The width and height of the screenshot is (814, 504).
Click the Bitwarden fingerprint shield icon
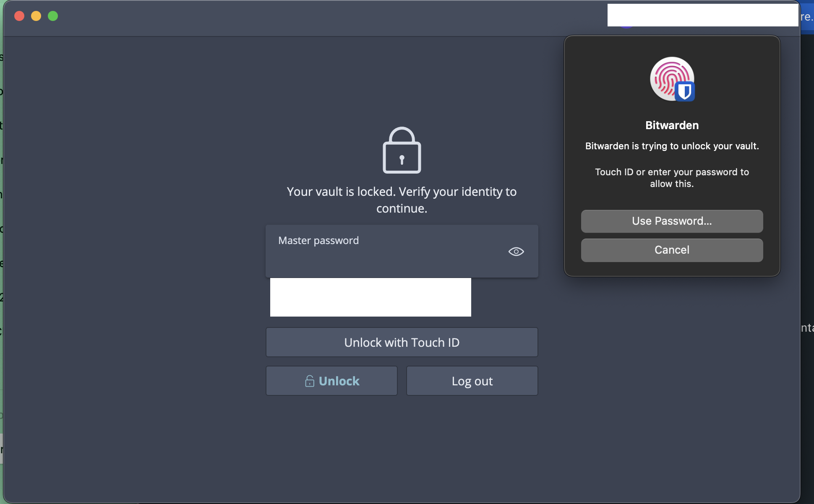[672, 80]
